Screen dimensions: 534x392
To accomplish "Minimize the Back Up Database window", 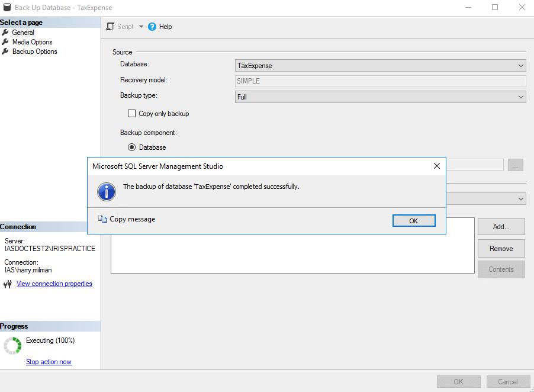I will point(468,7).
